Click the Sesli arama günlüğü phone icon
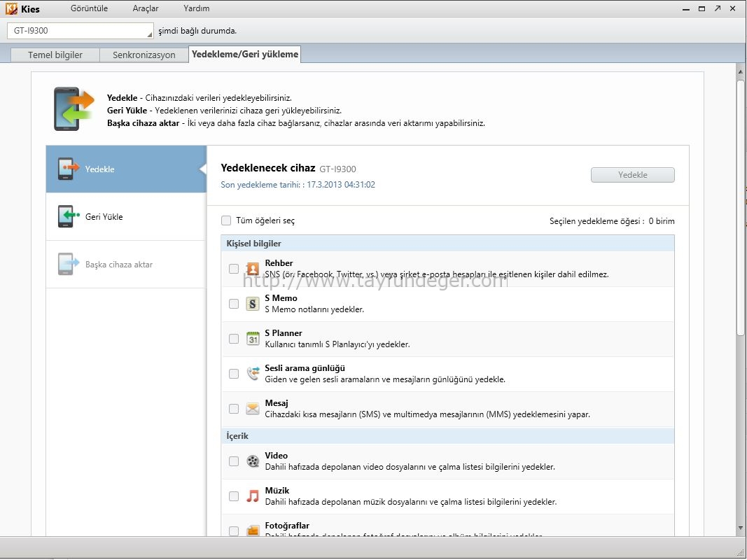 click(x=253, y=373)
